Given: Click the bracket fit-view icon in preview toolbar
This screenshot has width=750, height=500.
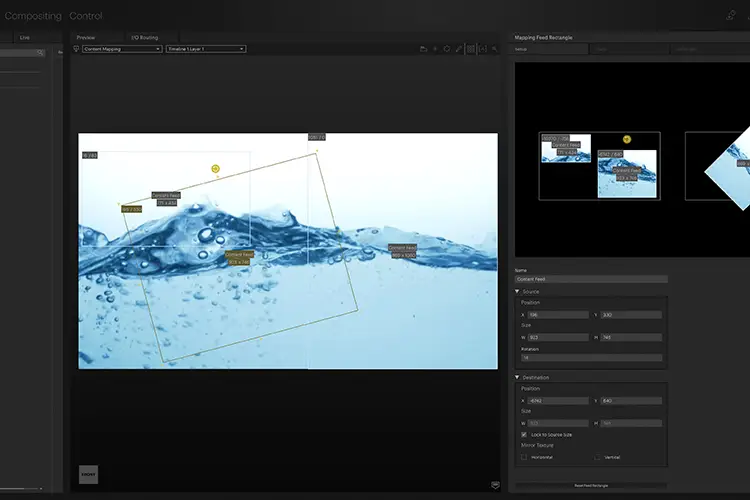Looking at the screenshot, I should pyautogui.click(x=483, y=49).
